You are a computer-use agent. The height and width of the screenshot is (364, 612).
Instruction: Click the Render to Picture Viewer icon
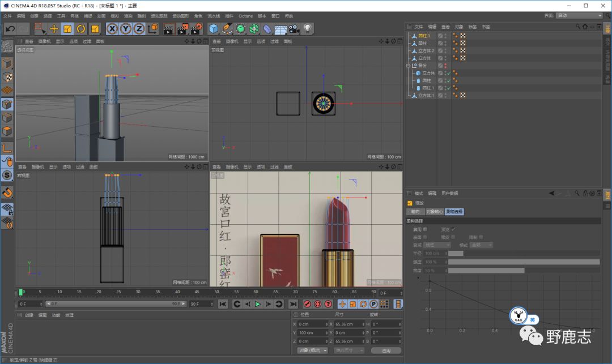pos(182,28)
